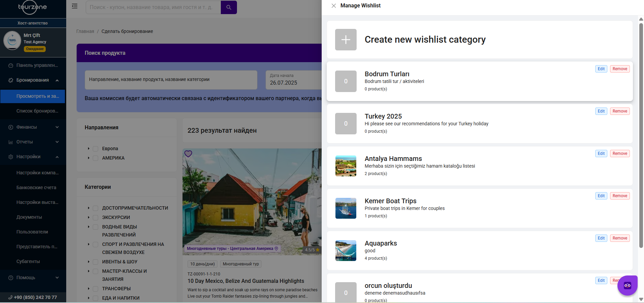Check the АМЕРИКА destination checkbox

pyautogui.click(x=95, y=158)
